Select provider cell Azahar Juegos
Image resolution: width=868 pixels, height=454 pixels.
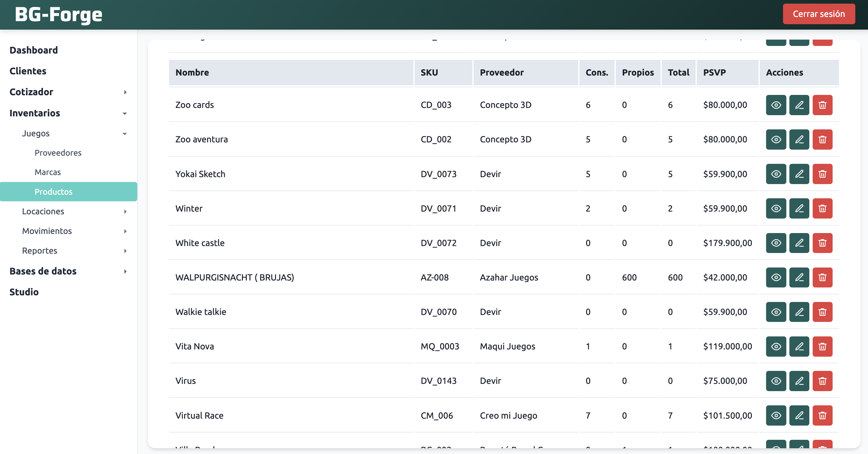pyautogui.click(x=509, y=277)
